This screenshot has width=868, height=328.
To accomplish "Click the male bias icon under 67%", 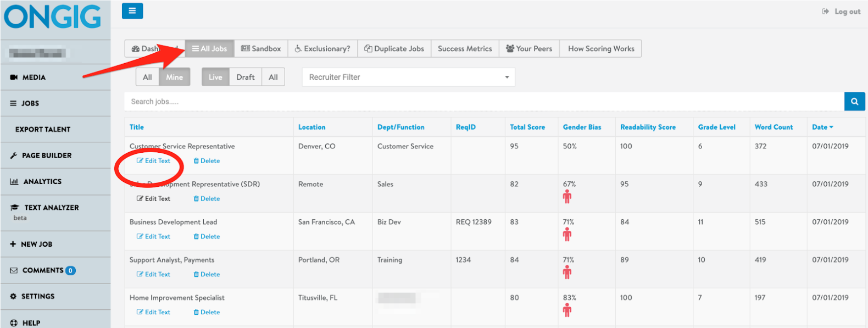I will tap(567, 197).
